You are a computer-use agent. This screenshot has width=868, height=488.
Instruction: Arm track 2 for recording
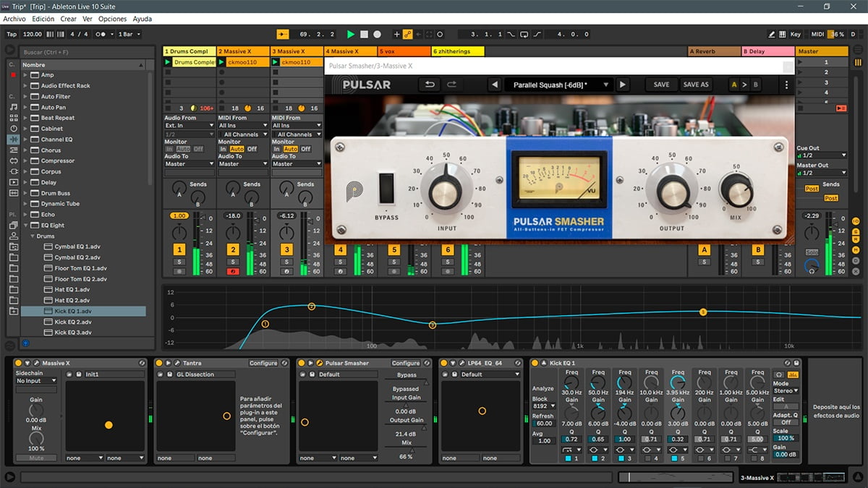coord(233,271)
